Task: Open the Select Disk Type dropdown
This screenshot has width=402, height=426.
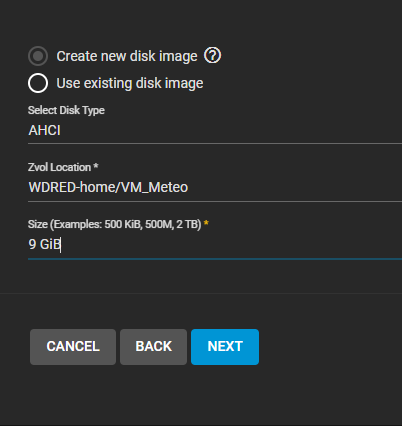Action: point(215,130)
